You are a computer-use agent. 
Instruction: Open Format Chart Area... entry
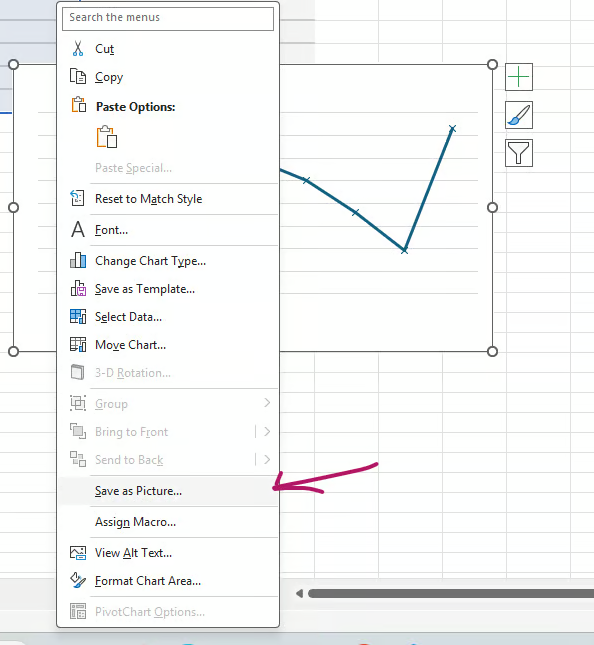(168, 581)
